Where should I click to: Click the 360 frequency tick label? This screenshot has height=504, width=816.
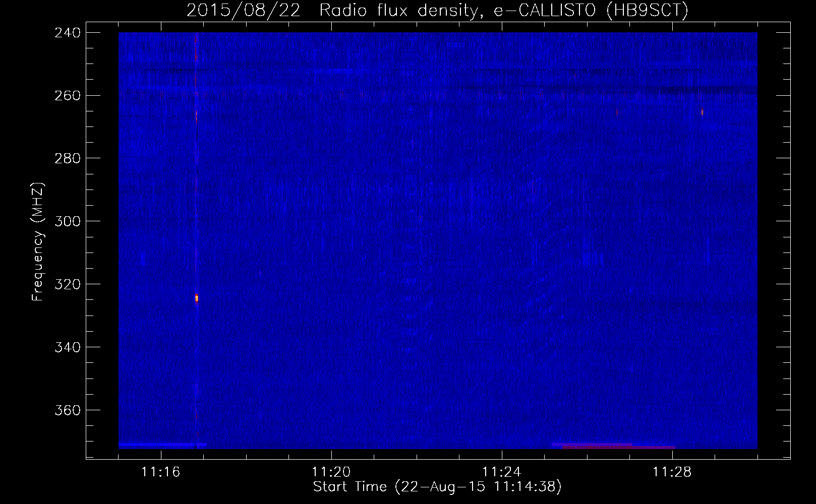coord(68,410)
